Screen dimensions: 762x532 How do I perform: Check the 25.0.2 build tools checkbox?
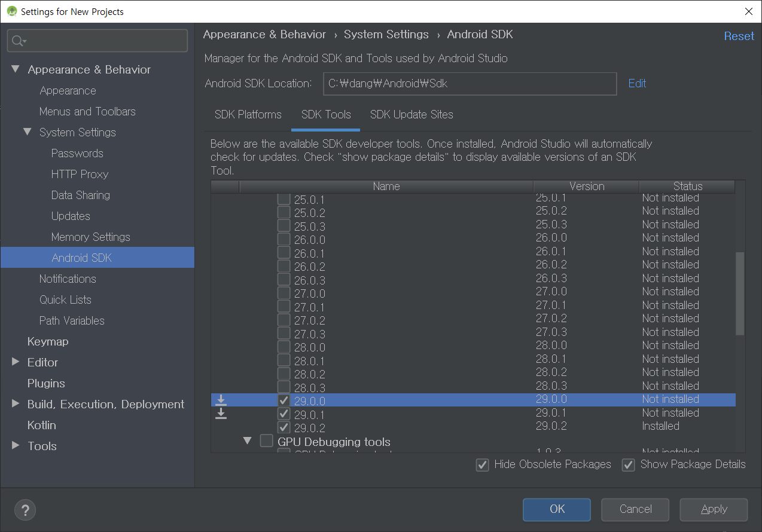click(284, 212)
